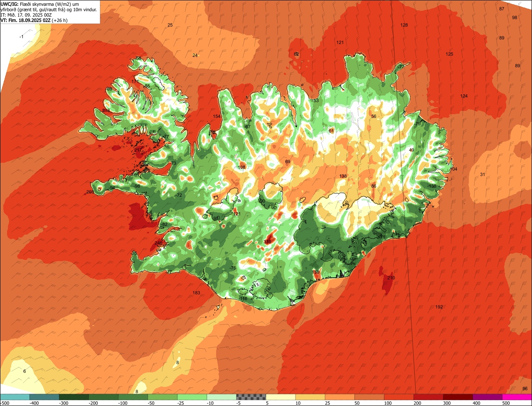Click the 154 value in the northern bay
This screenshot has height=406, width=532.
tap(217, 116)
